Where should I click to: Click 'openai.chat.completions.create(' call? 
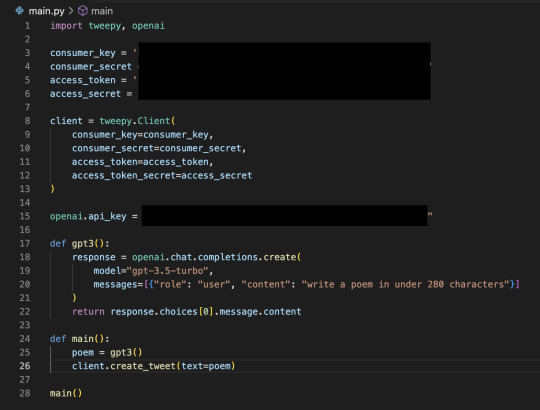217,257
